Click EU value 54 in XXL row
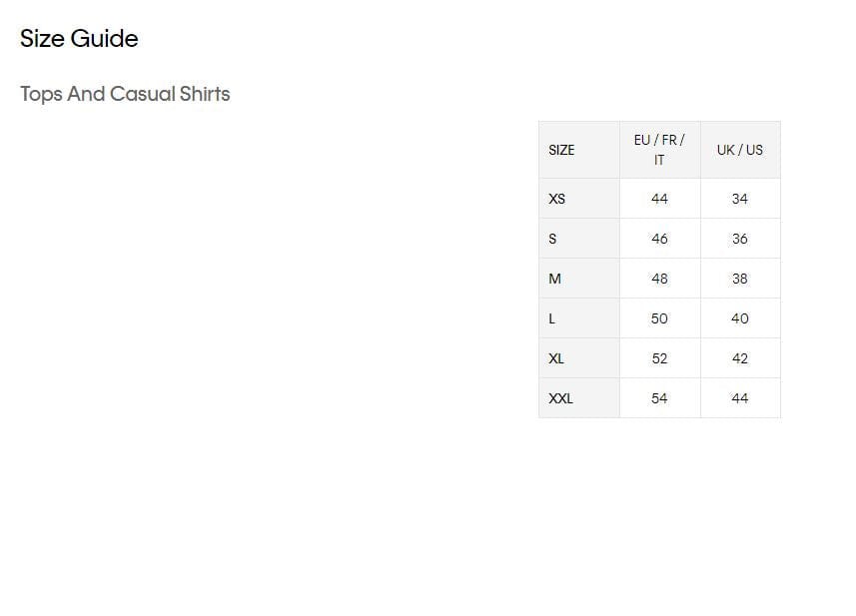Viewport: 856px width, 616px height. click(659, 398)
